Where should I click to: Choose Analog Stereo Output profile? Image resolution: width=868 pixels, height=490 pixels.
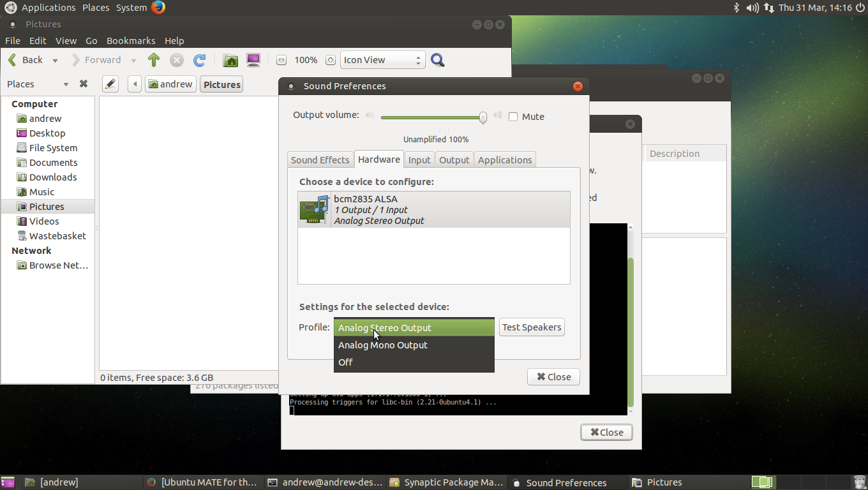pos(414,328)
